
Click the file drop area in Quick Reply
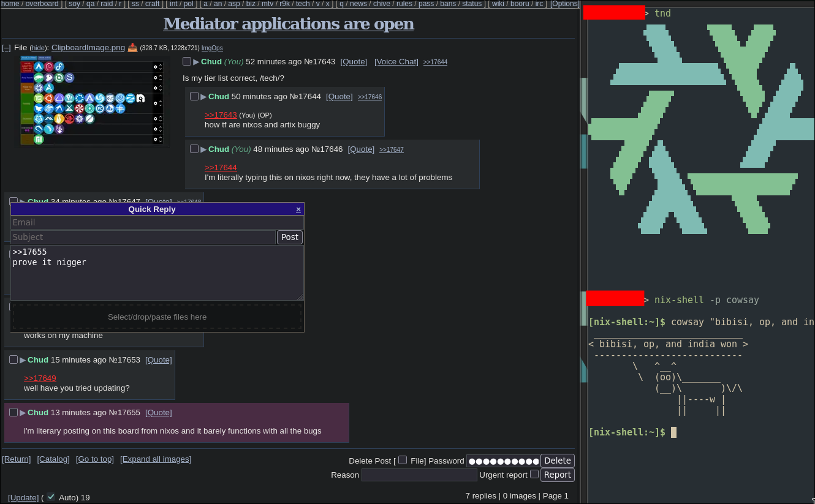coord(157,317)
